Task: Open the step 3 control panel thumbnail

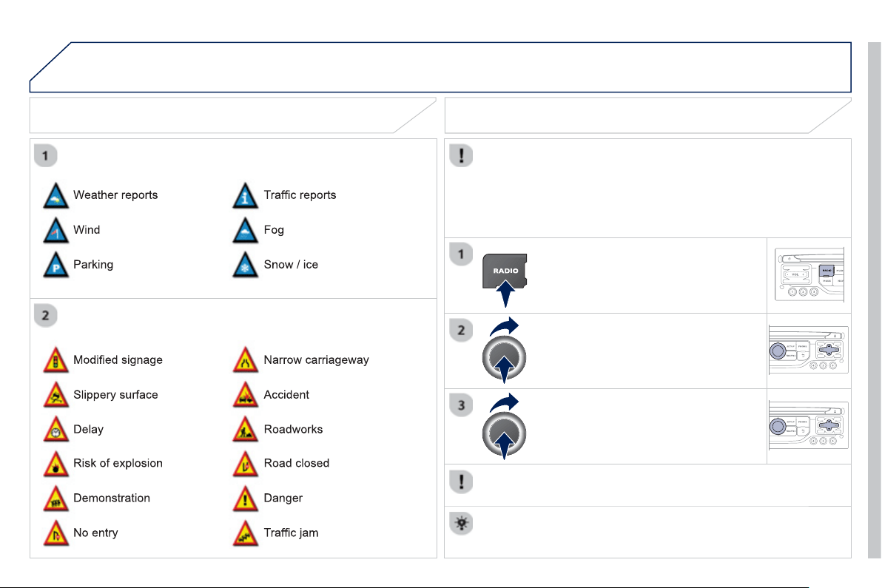Action: (809, 426)
